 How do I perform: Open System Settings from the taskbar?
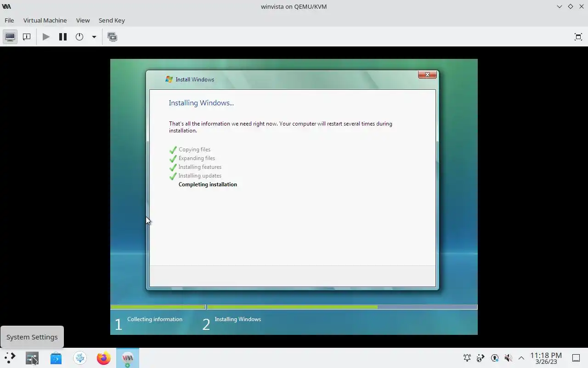(x=32, y=358)
